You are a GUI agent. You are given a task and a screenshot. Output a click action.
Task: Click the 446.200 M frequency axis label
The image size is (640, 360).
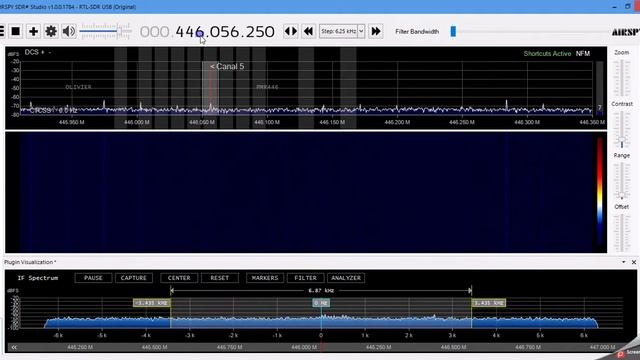coord(397,122)
